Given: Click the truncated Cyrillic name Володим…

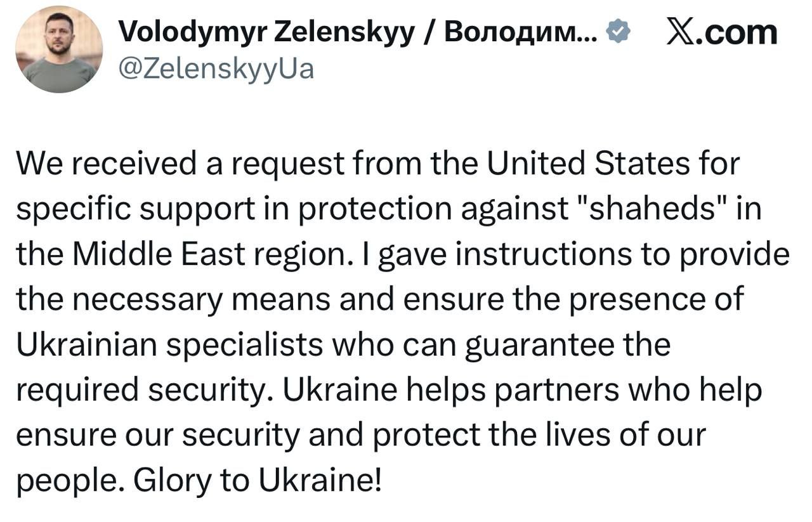Looking at the screenshot, I should 520,32.
